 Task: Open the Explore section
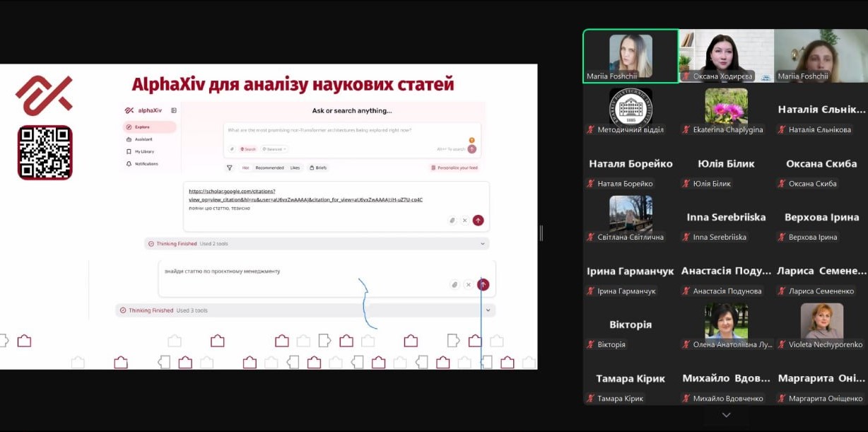click(149, 127)
